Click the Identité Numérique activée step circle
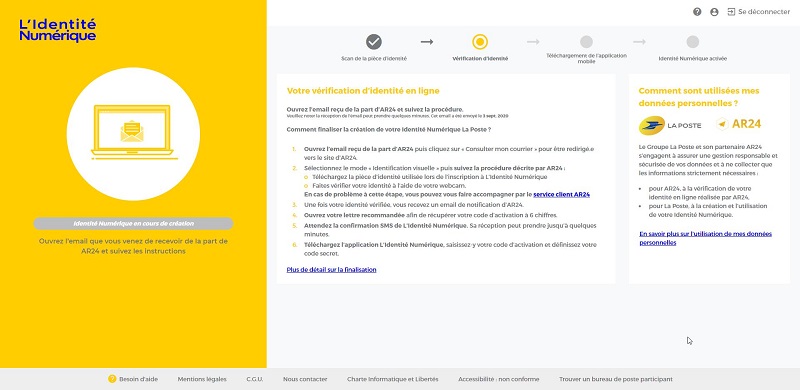Image resolution: width=800 pixels, height=390 pixels. click(692, 42)
